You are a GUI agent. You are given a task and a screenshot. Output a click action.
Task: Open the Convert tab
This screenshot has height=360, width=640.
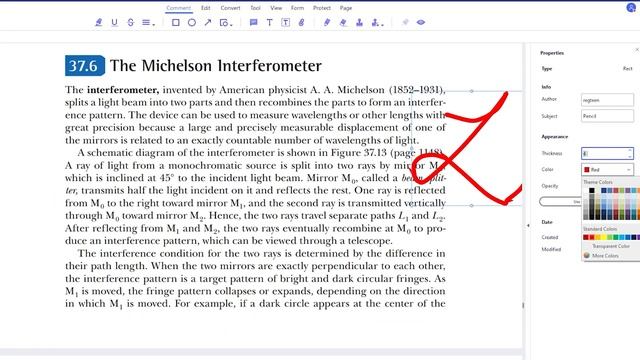(x=231, y=8)
